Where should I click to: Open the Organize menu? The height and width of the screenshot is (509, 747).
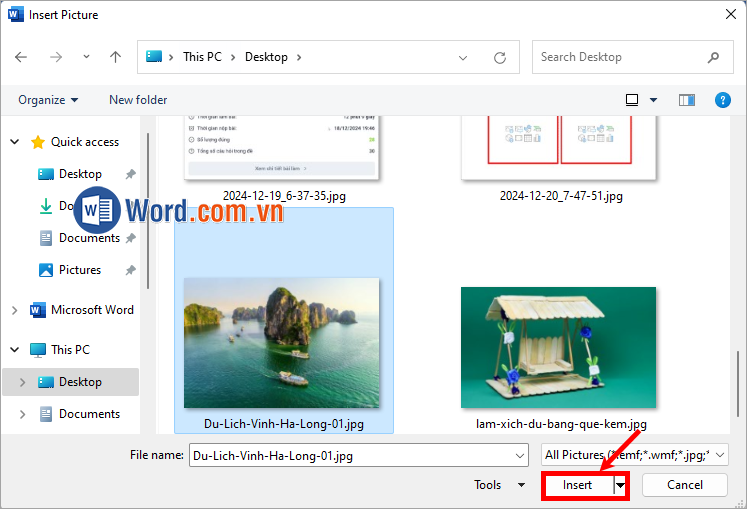[48, 100]
